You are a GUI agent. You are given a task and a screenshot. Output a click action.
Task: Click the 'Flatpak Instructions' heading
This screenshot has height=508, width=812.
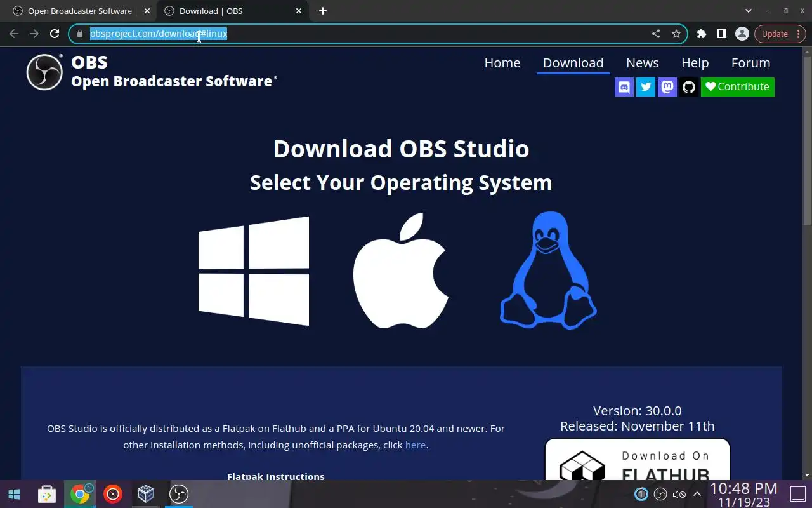276,476
